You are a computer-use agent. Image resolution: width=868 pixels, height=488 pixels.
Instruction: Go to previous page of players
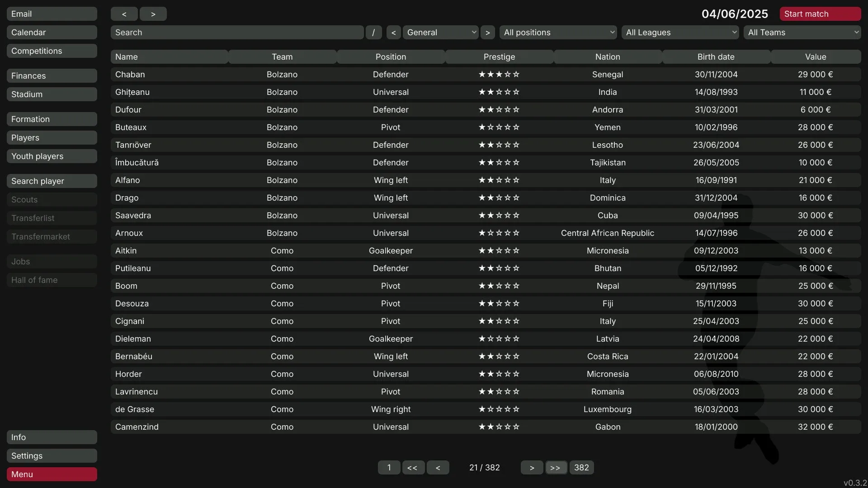point(438,468)
